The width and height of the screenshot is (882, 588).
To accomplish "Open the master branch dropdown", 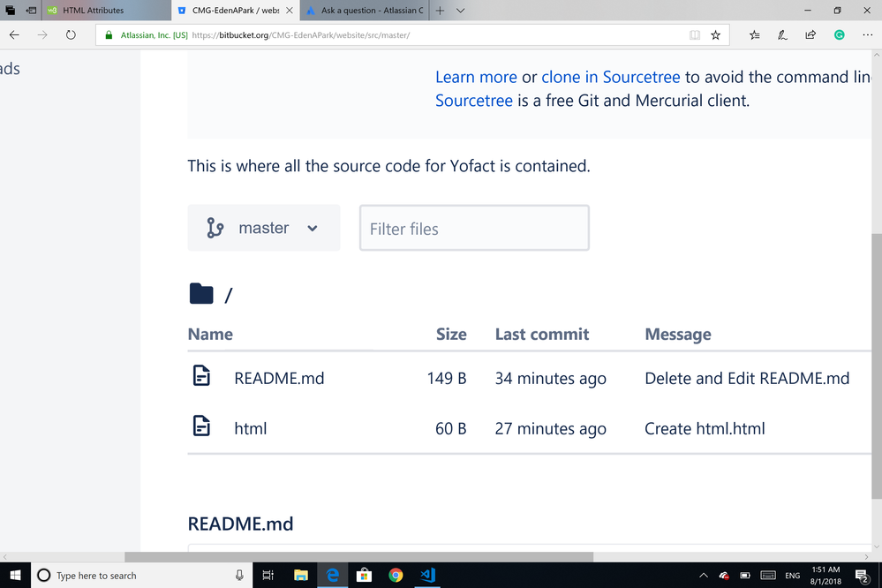I will click(x=264, y=228).
